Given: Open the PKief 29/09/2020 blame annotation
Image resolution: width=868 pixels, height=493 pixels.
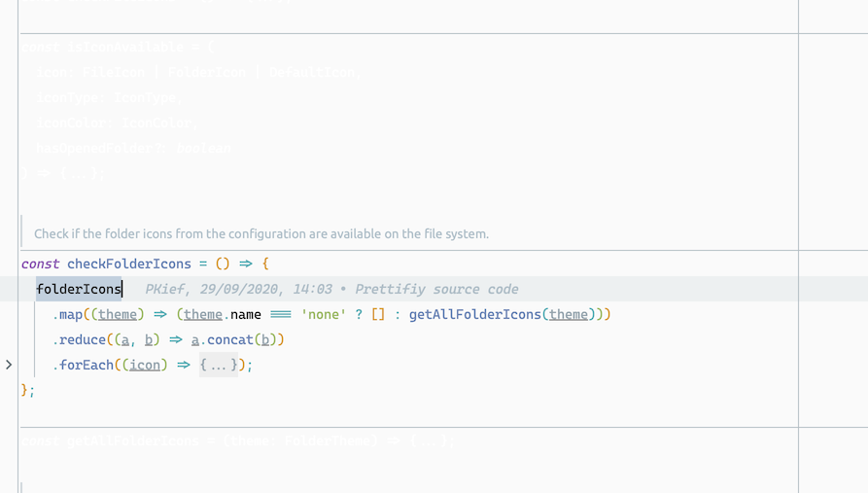Looking at the screenshot, I should [x=331, y=289].
